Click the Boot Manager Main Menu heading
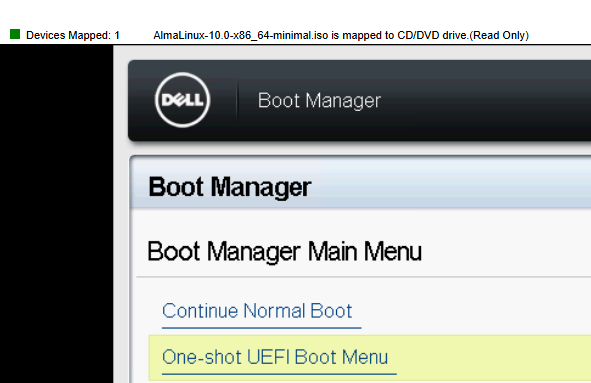 coord(284,251)
